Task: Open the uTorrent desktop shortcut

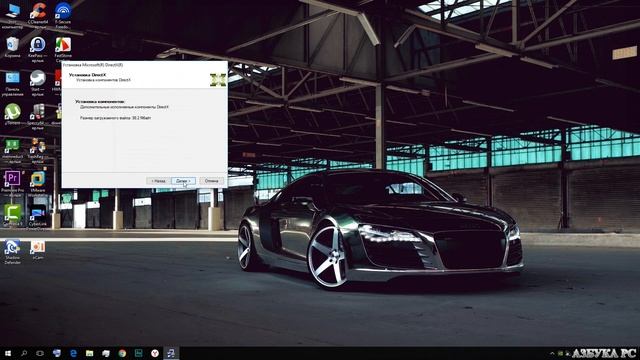Action: 12,115
